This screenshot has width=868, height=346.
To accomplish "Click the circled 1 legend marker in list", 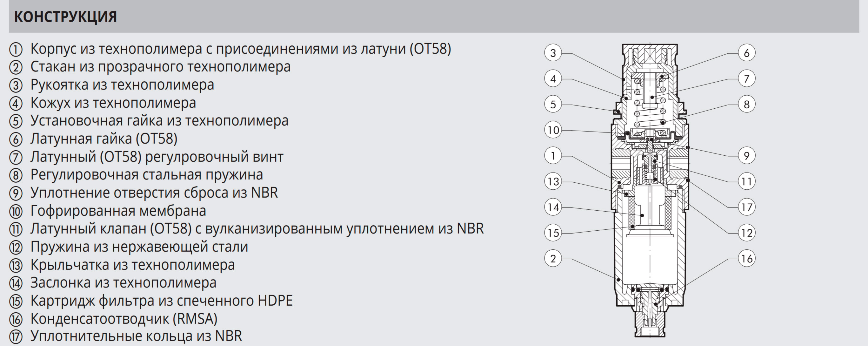I will click(16, 50).
